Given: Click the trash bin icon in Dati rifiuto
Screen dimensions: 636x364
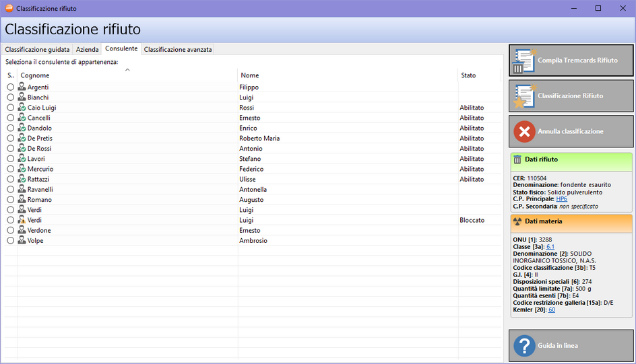Looking at the screenshot, I should 517,159.
